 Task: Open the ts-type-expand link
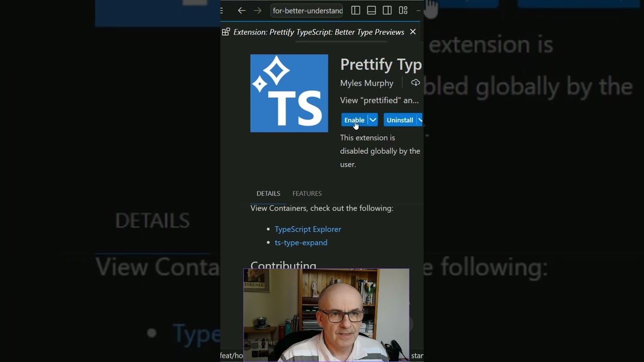(x=301, y=242)
